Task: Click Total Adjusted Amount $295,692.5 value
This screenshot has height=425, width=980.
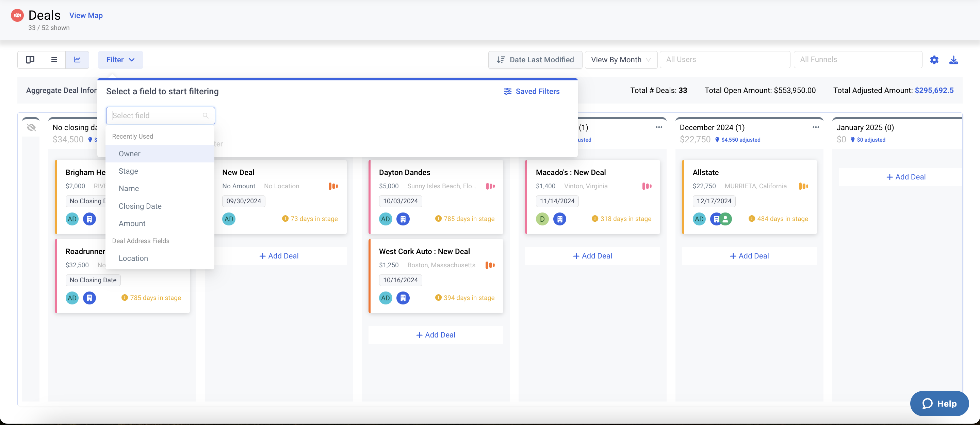Action: (934, 91)
